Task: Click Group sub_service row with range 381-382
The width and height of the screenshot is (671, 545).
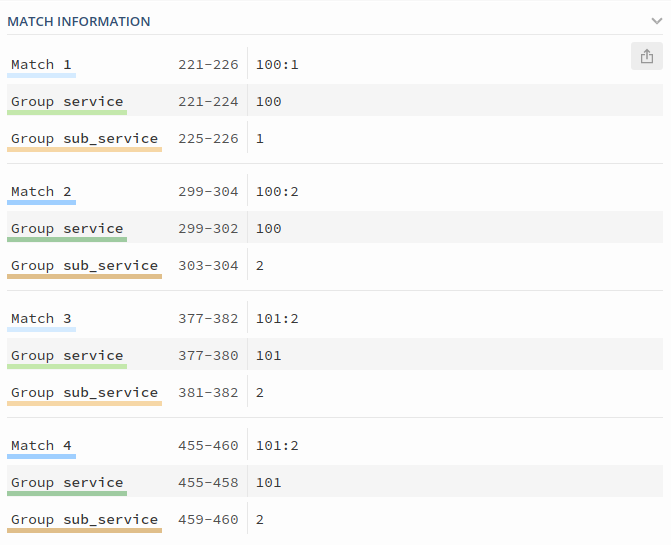Action: [x=335, y=393]
